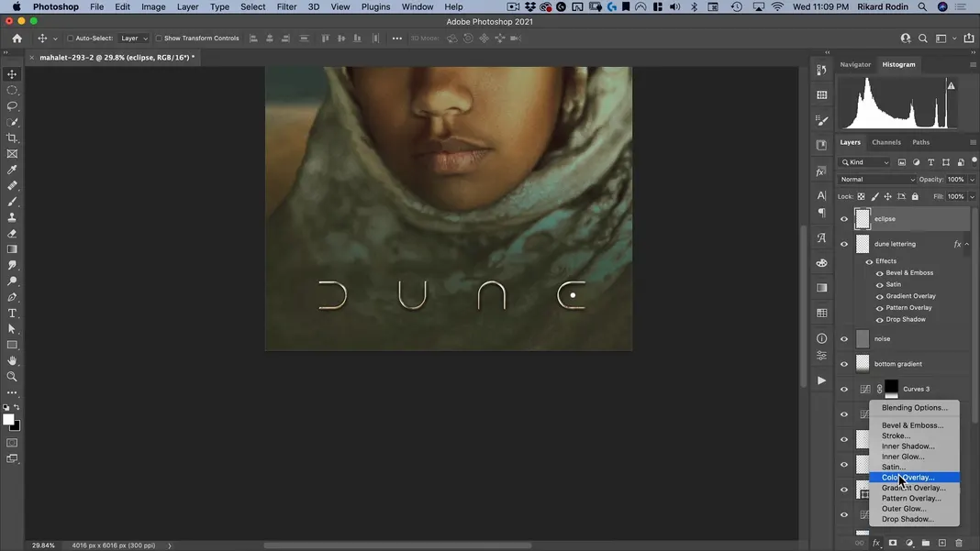Click the background color swatch
This screenshot has width=980, height=551.
[17, 426]
